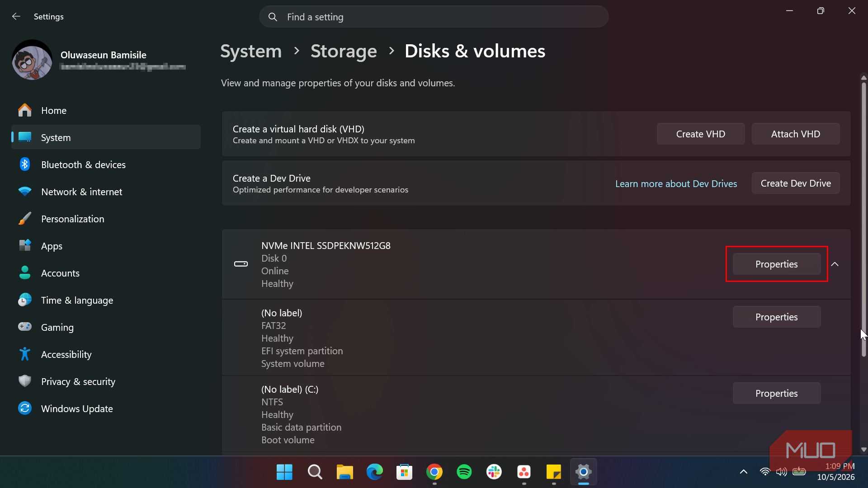
Task: Launch File Explorer from taskbar
Action: click(x=344, y=472)
